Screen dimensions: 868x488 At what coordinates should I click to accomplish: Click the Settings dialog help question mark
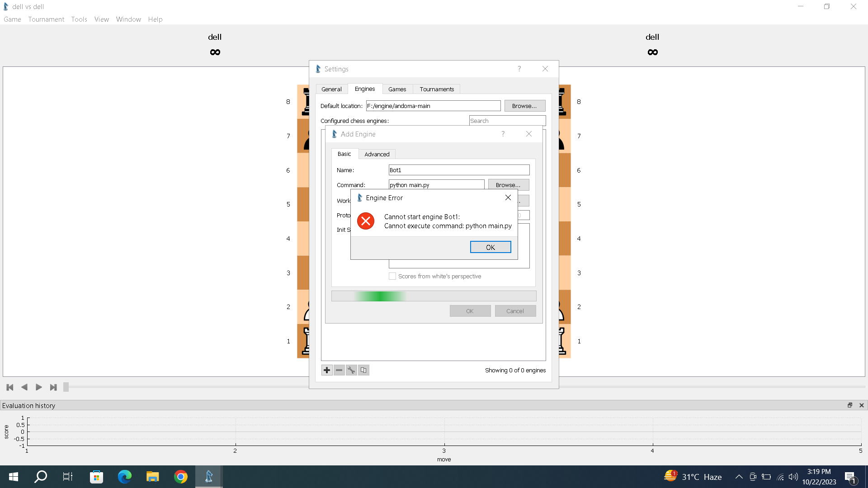(x=519, y=69)
